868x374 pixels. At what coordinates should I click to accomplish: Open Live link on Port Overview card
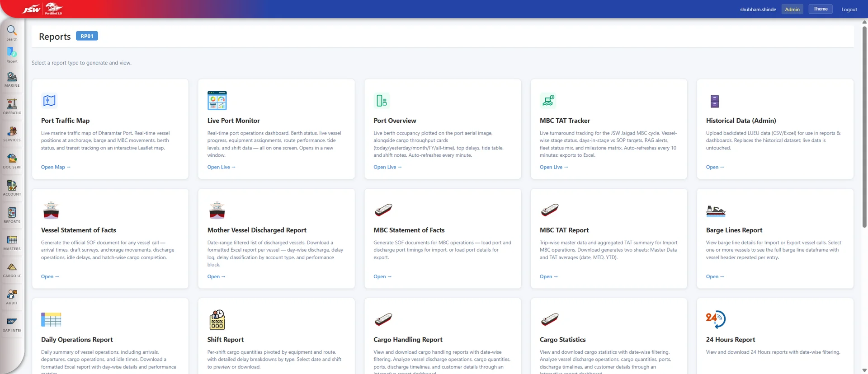click(387, 167)
